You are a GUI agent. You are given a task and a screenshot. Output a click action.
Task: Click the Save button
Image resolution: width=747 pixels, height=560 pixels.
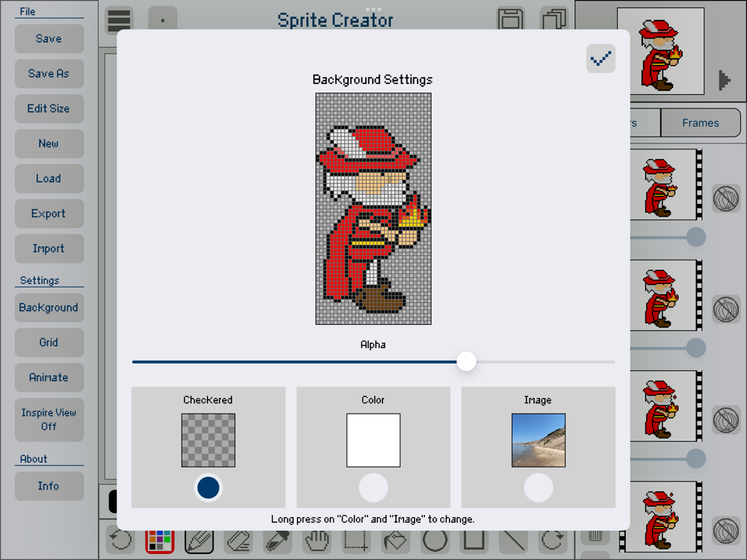(x=49, y=39)
